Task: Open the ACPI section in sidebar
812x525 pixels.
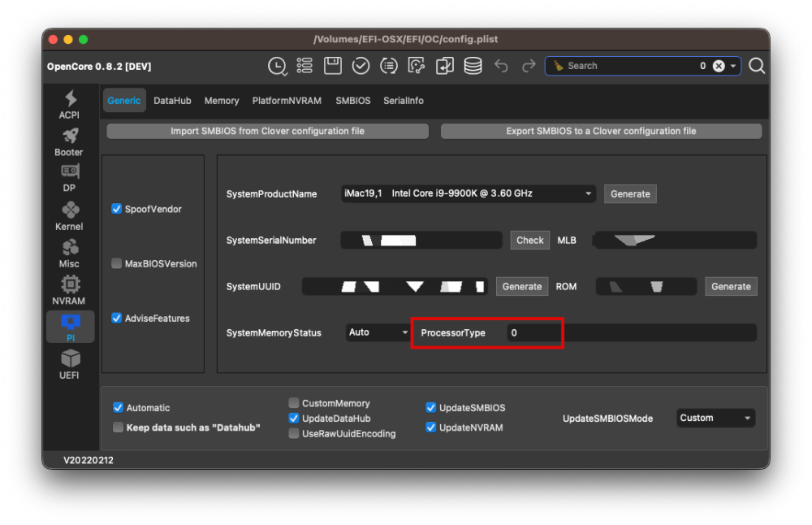Action: point(69,104)
